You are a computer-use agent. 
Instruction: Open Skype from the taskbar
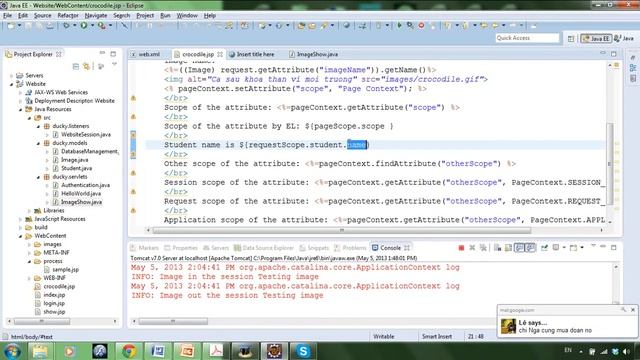click(303, 351)
